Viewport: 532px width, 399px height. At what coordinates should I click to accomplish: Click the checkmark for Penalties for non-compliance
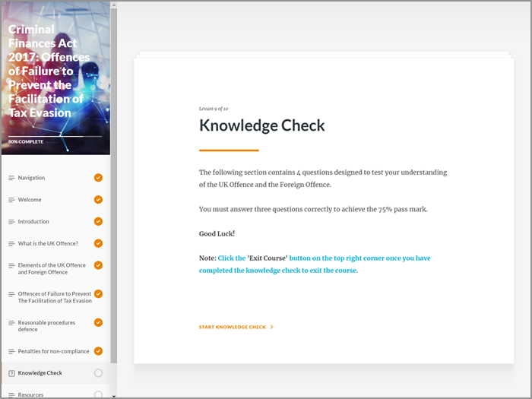[x=98, y=351]
